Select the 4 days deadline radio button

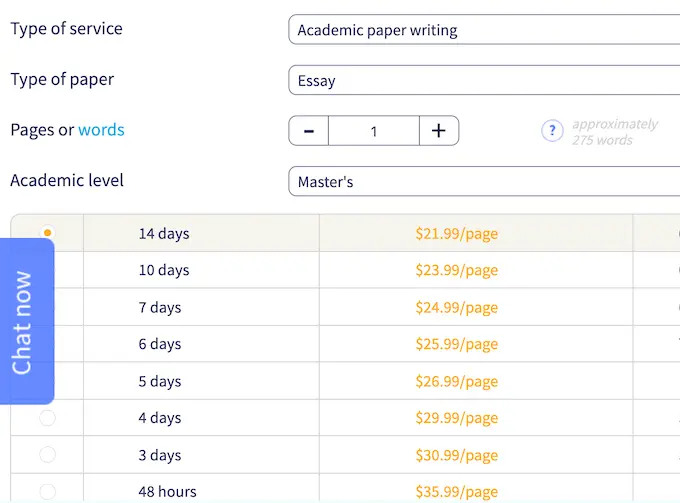pos(47,418)
